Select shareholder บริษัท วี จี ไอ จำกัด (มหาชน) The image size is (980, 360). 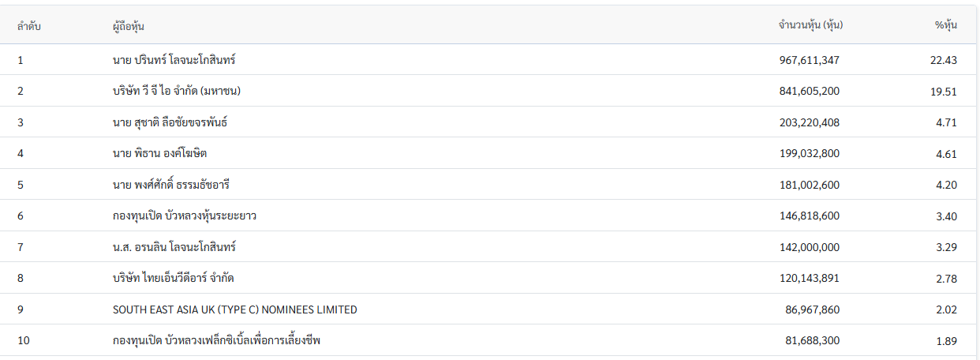[x=177, y=91]
